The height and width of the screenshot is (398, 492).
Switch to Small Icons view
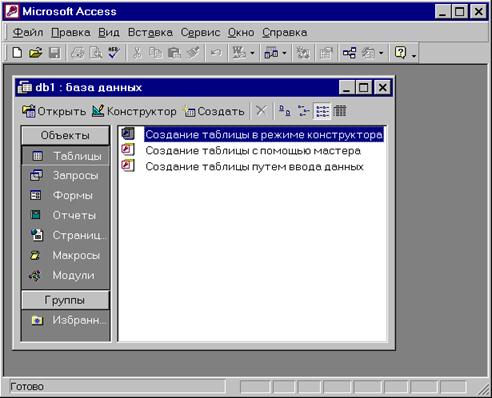(303, 111)
